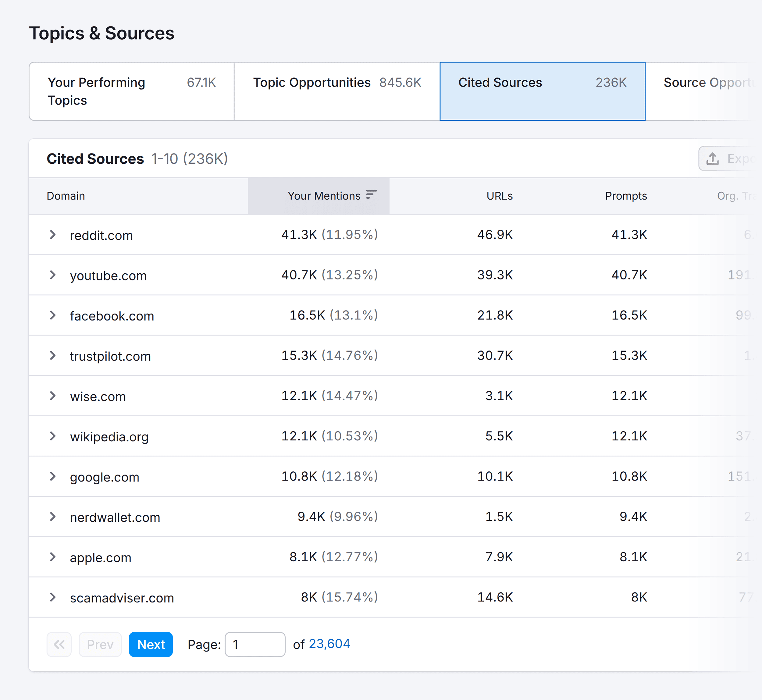Expand details for wikipedia.org
762x700 pixels.
[52, 436]
